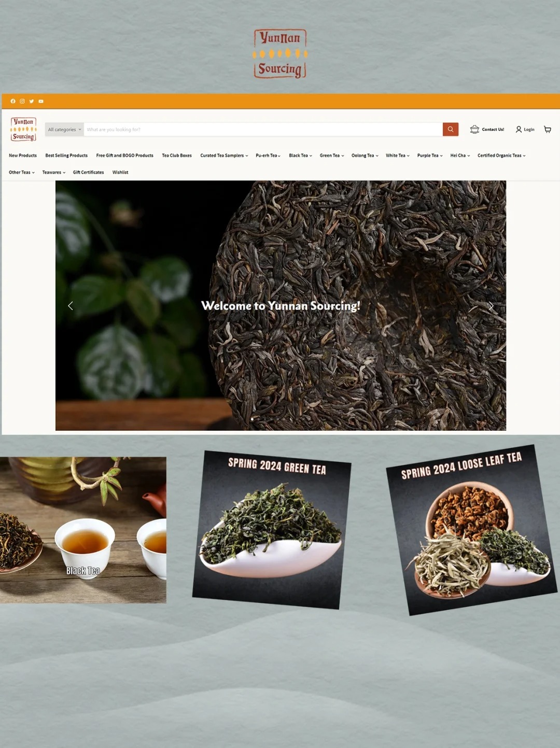The width and height of the screenshot is (560, 748).
Task: Click the teacup Contact Us icon
Action: [x=474, y=129]
